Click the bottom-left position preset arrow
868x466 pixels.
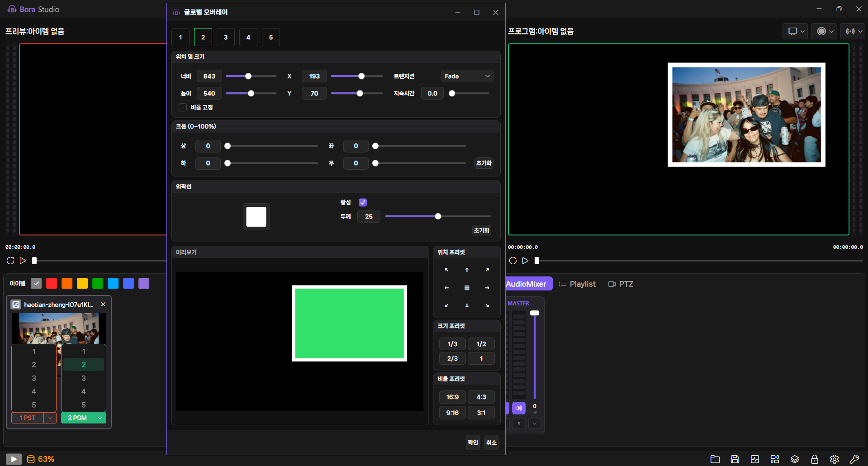point(446,306)
